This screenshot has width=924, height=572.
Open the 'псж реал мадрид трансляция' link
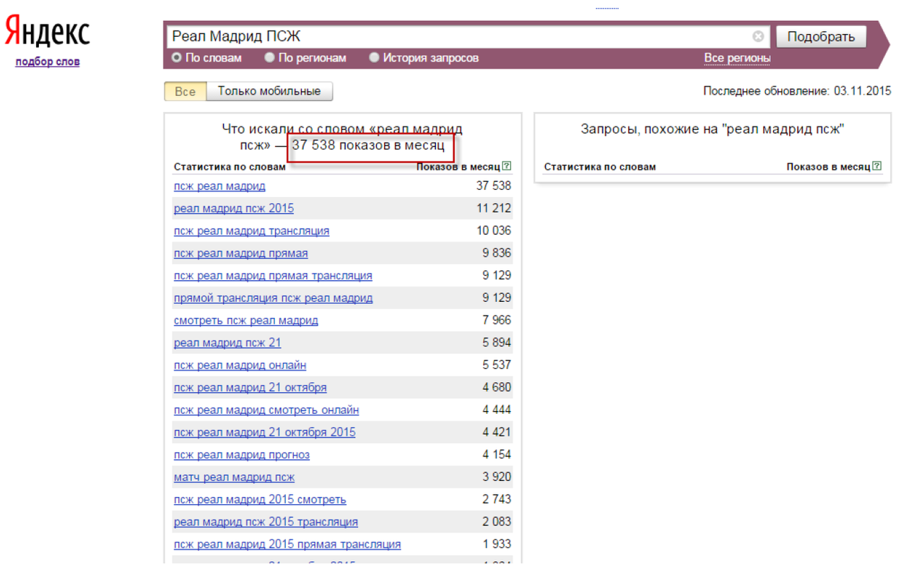pos(251,230)
